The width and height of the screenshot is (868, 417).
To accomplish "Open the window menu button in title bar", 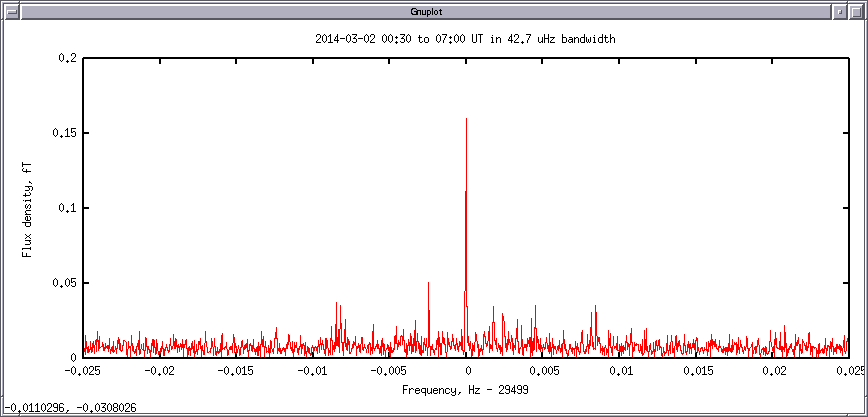I will click(x=9, y=10).
